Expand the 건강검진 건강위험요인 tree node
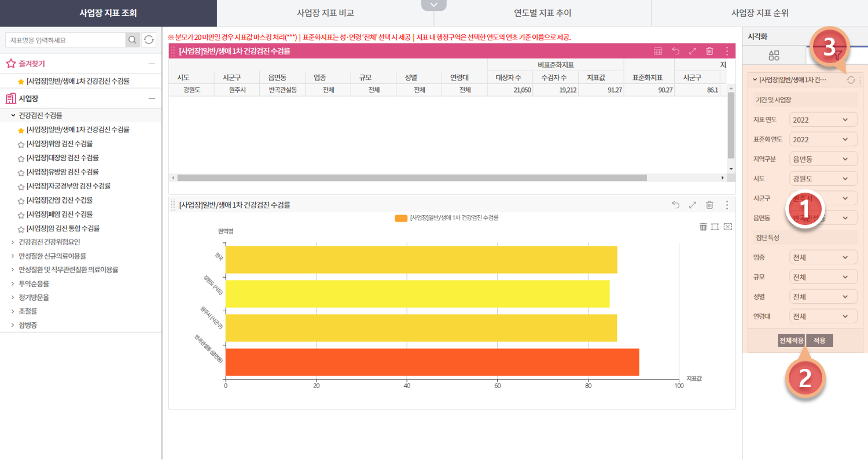 coord(13,242)
